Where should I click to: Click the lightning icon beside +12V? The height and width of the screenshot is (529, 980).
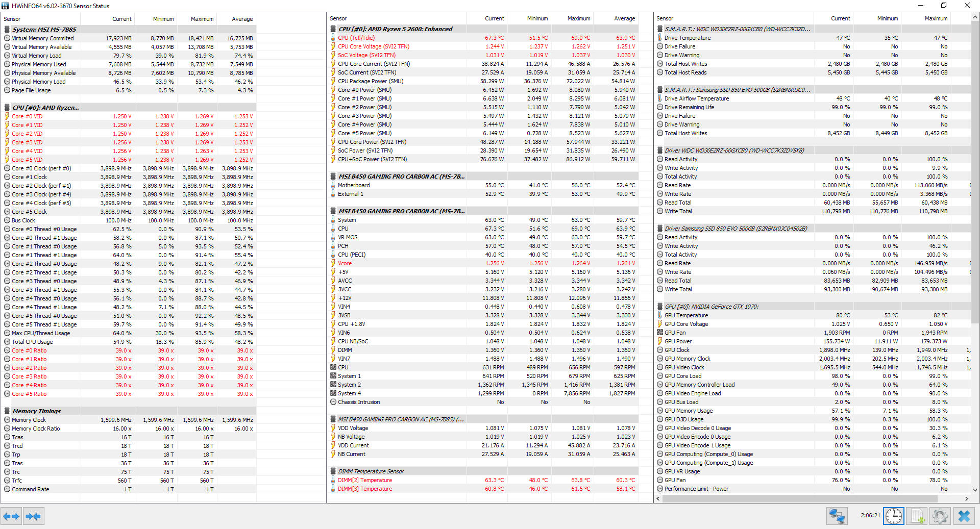point(333,298)
